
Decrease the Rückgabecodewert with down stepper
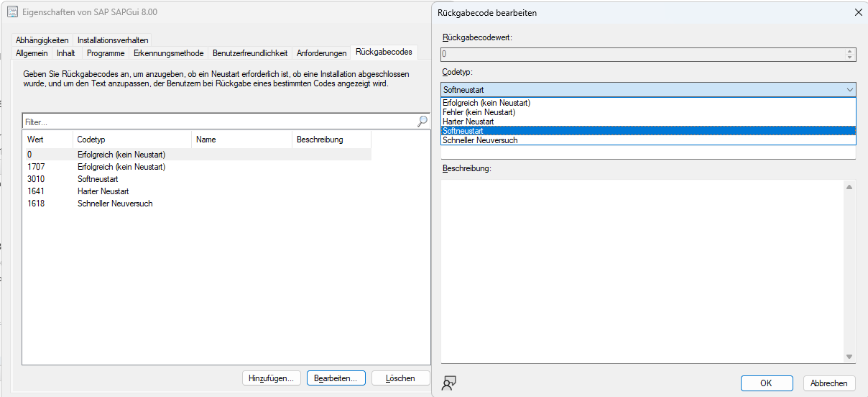click(851, 58)
